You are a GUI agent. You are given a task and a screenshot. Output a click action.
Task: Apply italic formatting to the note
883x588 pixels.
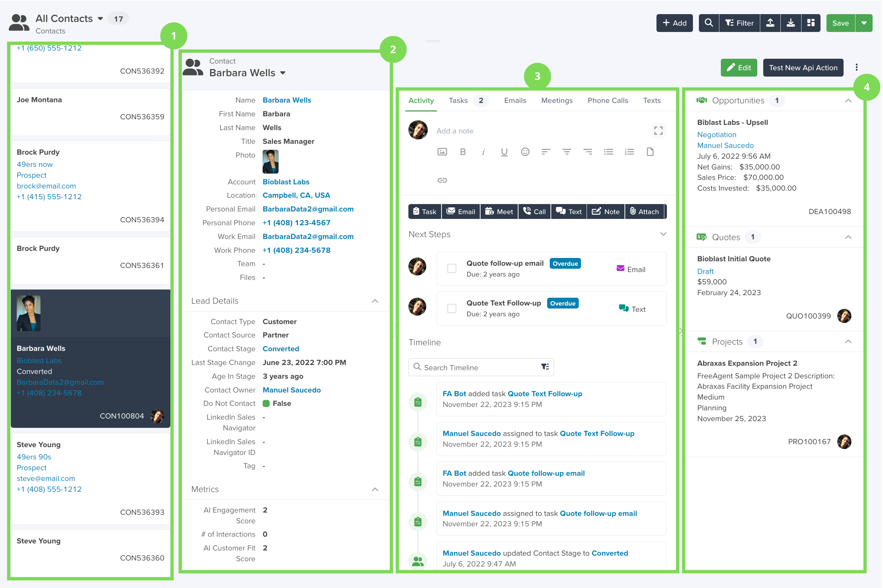(483, 152)
